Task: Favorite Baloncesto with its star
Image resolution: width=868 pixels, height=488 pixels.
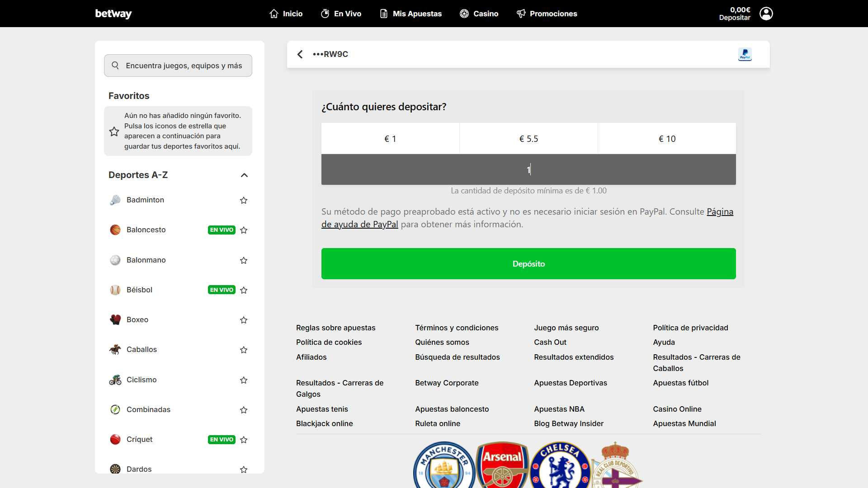Action: pos(244,230)
